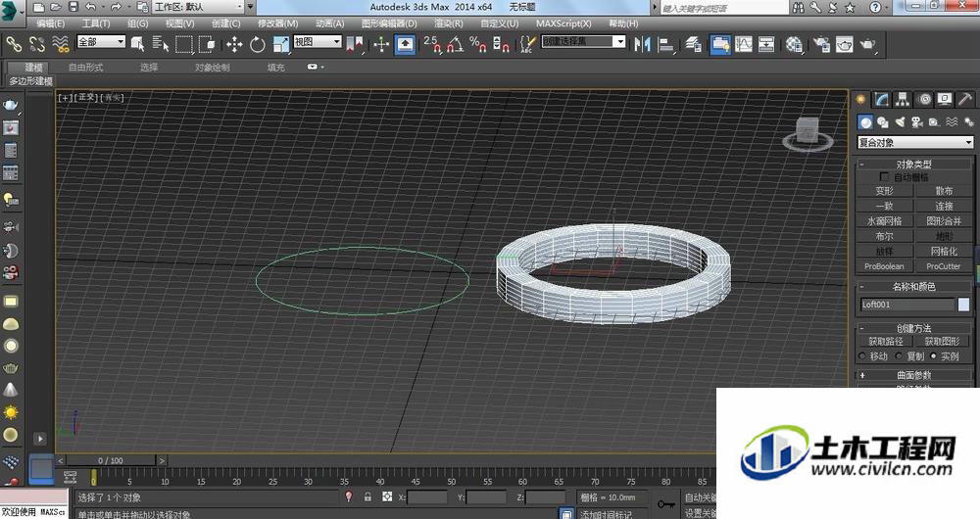The width and height of the screenshot is (980, 519).
Task: Toggle Window/Crossing selection mode
Action: [x=206, y=44]
